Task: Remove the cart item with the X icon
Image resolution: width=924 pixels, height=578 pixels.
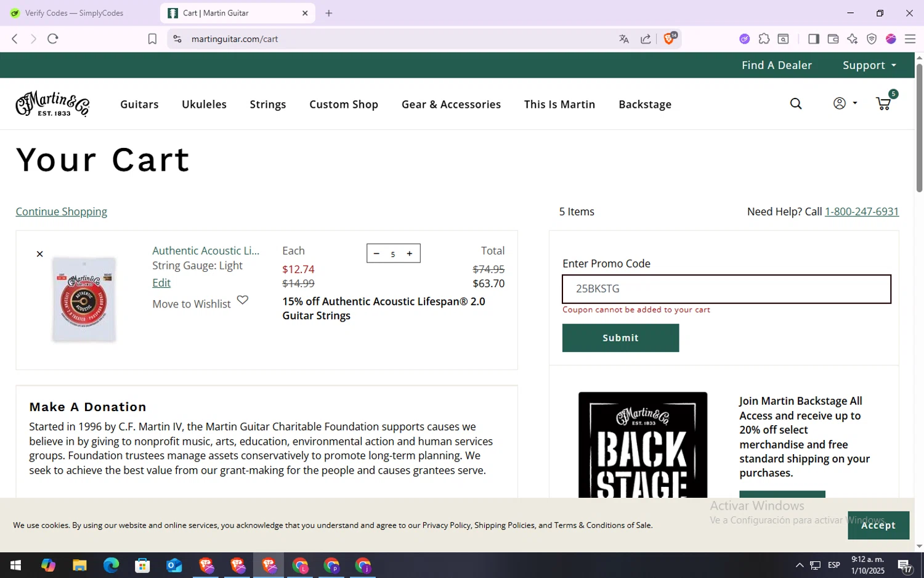Action: pyautogui.click(x=39, y=254)
